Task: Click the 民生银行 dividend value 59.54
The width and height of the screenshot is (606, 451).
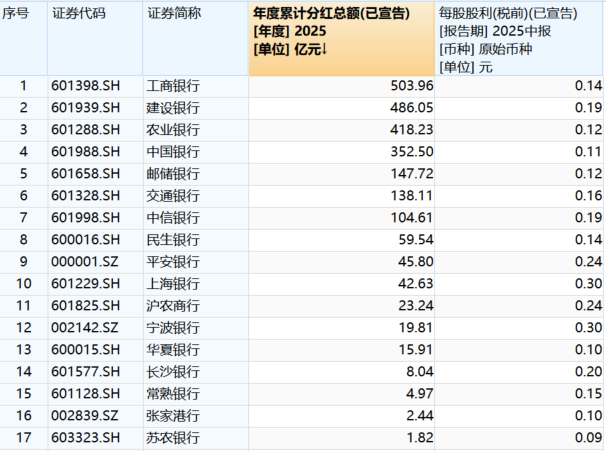Action: coord(408,240)
